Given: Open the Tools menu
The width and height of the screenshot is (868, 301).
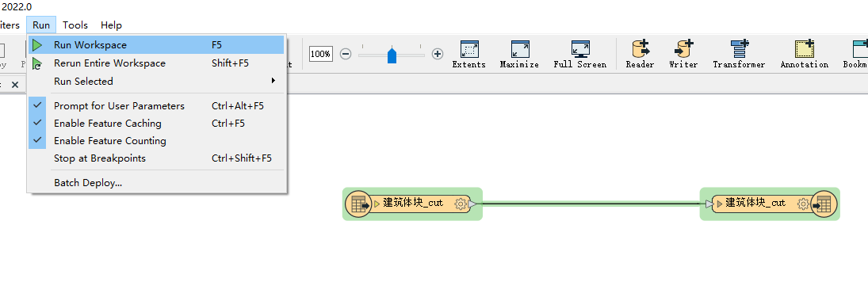Looking at the screenshot, I should (x=75, y=25).
